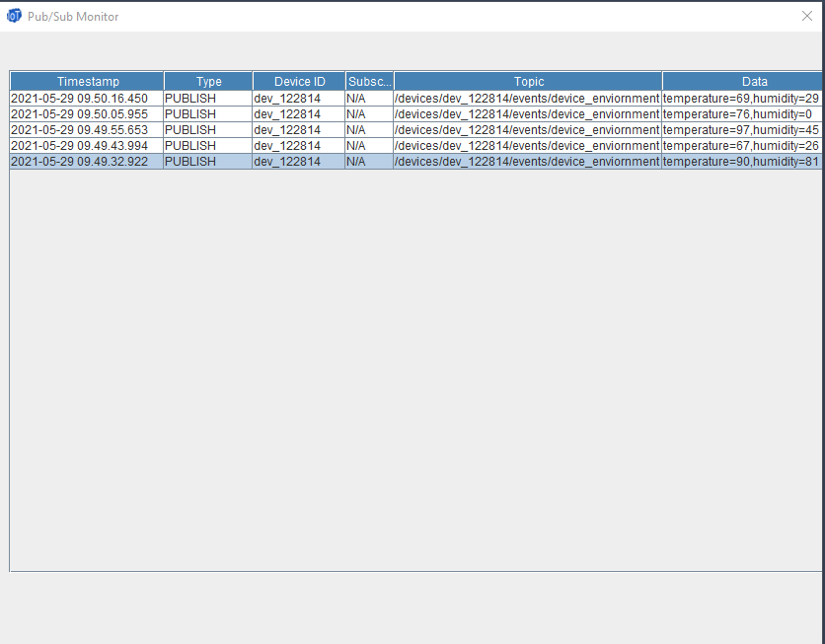
Task: Click the topic cell in the 09.50.05.955 row
Action: click(527, 114)
